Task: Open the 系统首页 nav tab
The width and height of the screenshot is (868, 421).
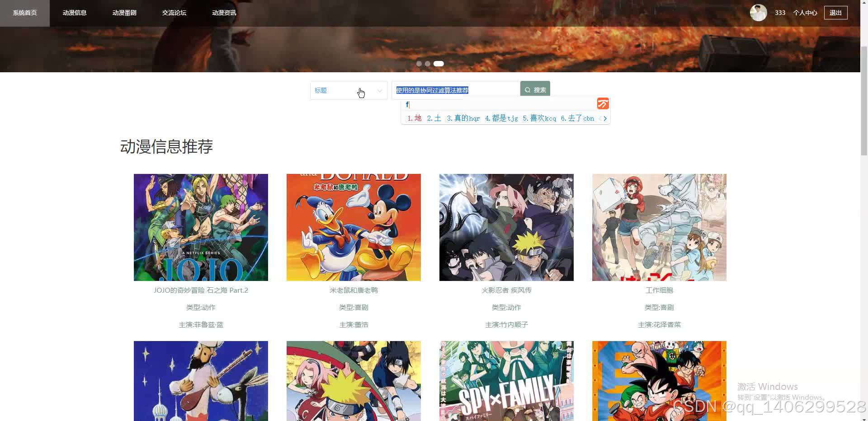Action: coord(25,13)
